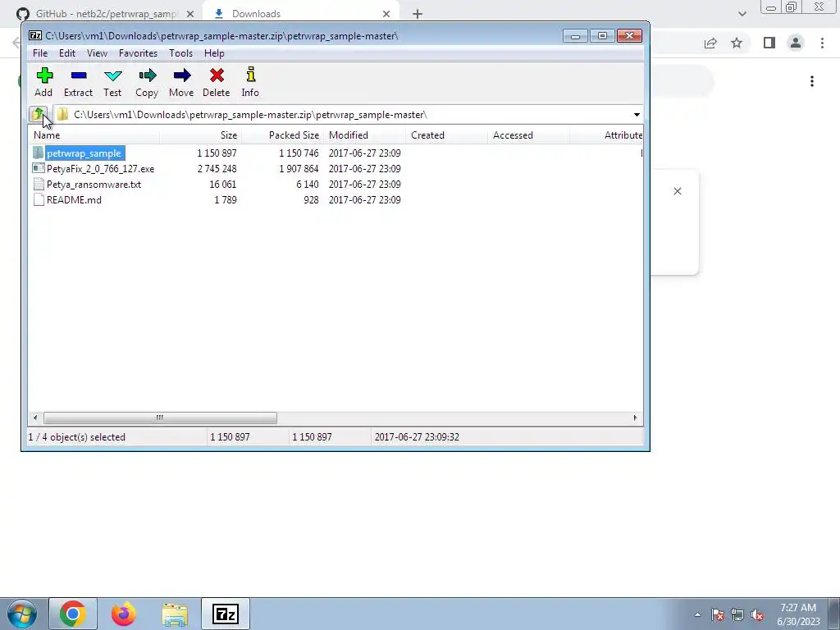Expand the 7-Zip address path dropdown

[x=637, y=115]
